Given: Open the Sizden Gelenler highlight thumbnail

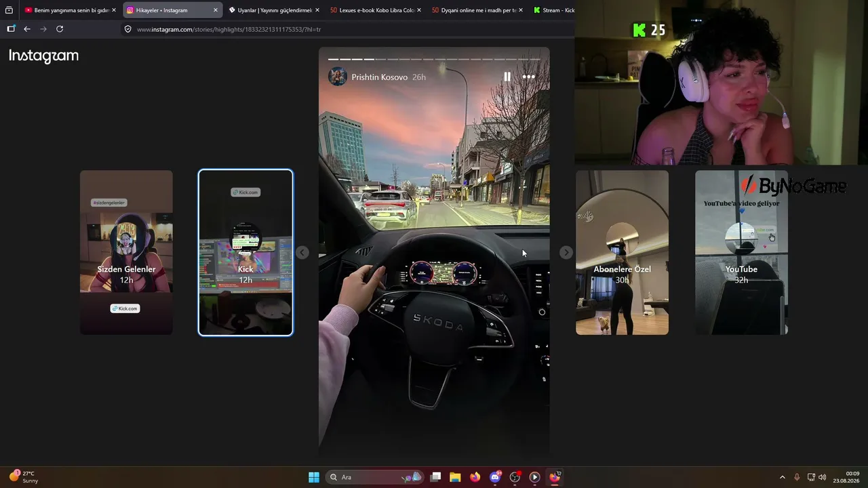Looking at the screenshot, I should point(126,252).
